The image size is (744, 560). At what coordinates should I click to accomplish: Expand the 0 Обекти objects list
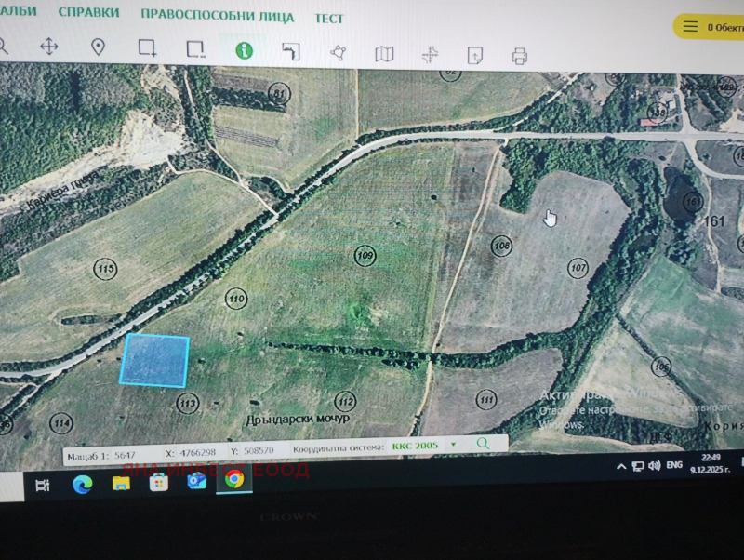pyautogui.click(x=711, y=27)
